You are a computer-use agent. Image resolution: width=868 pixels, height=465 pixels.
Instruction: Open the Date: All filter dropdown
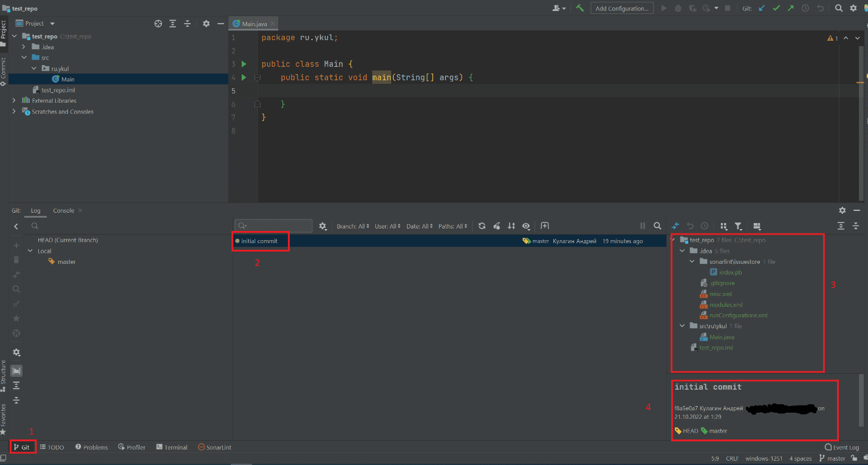tap(420, 226)
